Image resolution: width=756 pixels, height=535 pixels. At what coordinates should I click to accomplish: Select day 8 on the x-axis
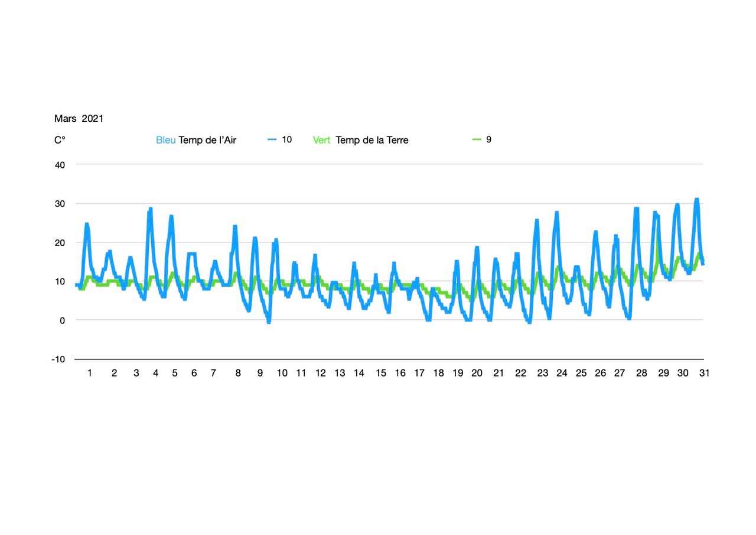238,373
